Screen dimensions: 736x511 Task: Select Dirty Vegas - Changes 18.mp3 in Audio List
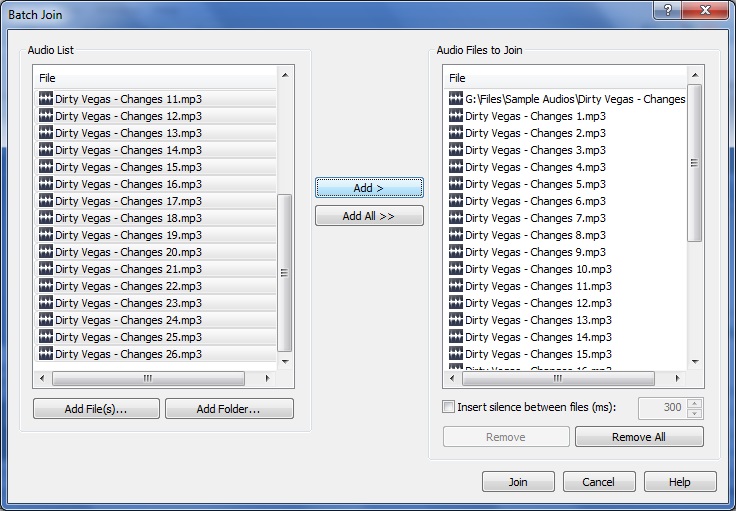155,218
